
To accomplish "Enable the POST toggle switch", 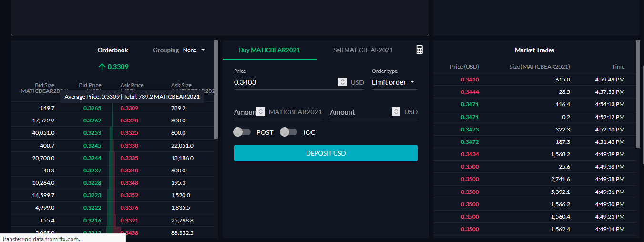I will click(242, 132).
